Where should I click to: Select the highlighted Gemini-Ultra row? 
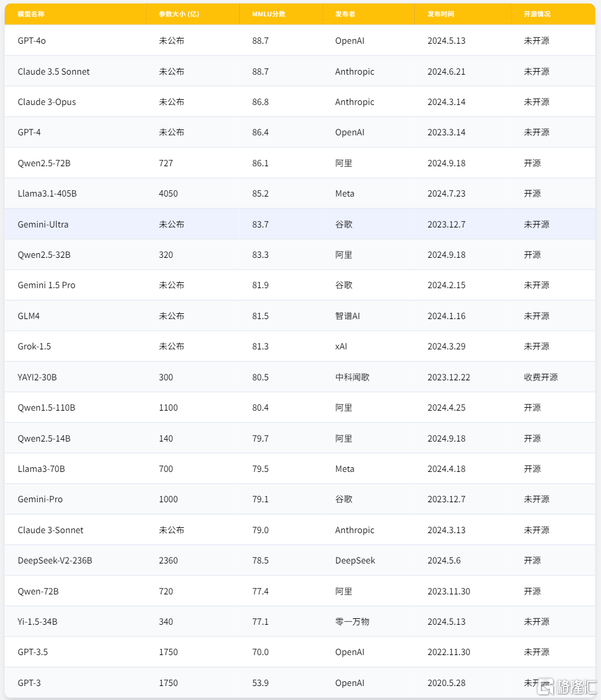(x=300, y=224)
